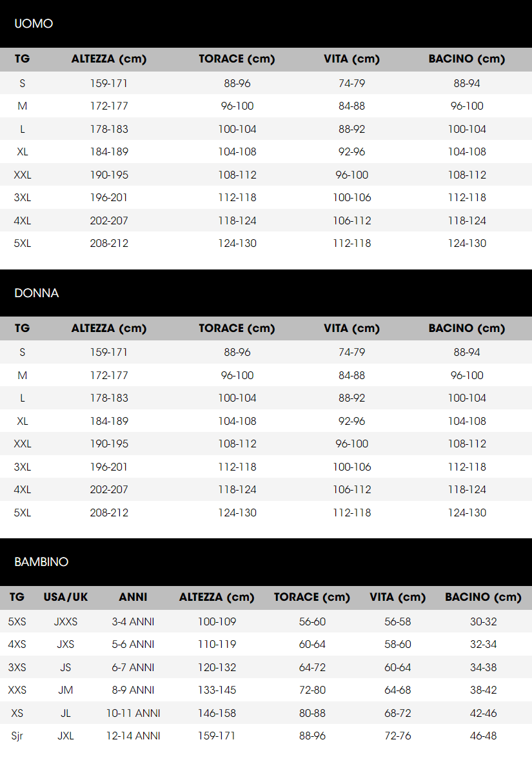
Task: Select size M in the DONNA table
Action: [23, 375]
